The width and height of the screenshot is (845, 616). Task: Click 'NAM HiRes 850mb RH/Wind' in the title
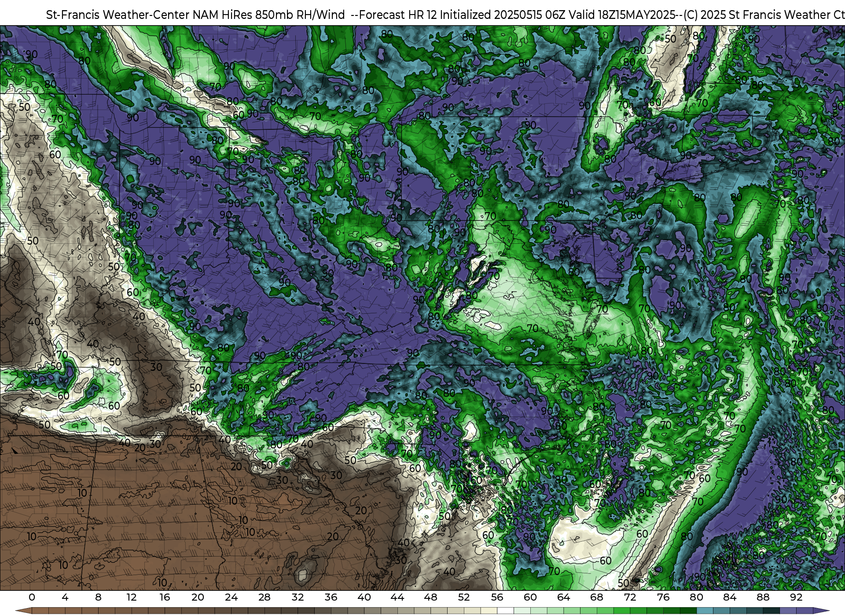coord(269,15)
